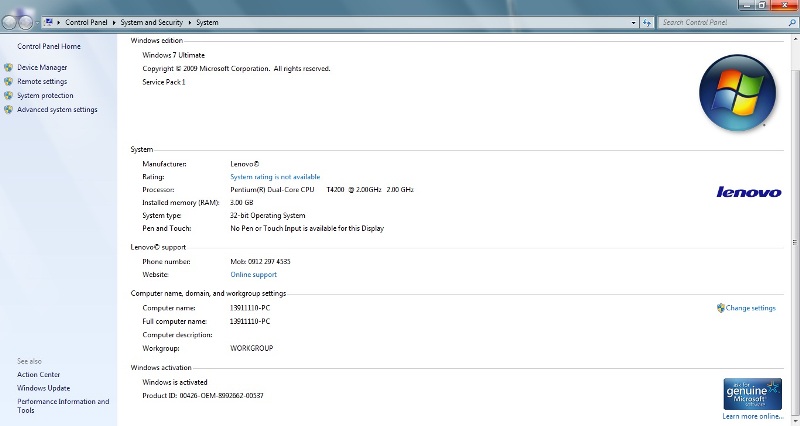Expand the arrow before Control Panel breadcrumb
The image size is (800, 426).
59,22
